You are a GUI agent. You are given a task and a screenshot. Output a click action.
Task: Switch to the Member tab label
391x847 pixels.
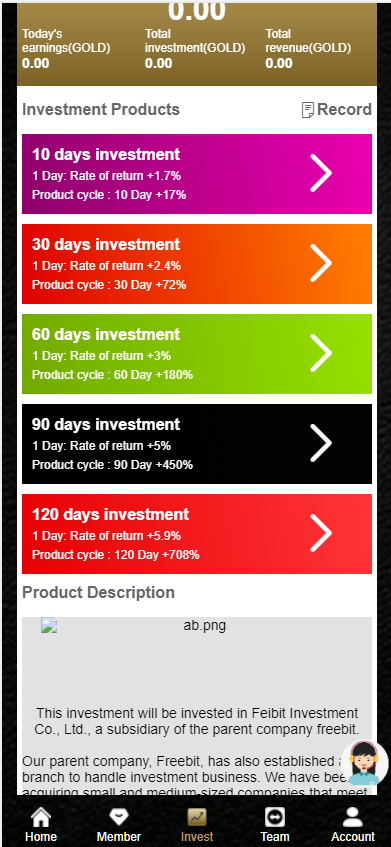pyautogui.click(x=119, y=837)
